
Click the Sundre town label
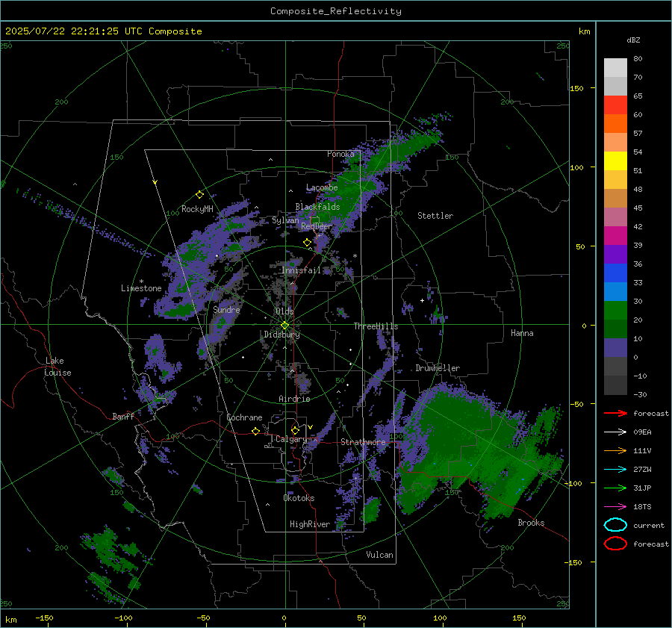226,309
